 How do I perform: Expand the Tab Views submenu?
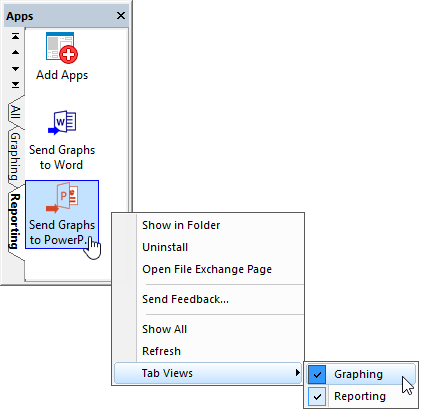pyautogui.click(x=208, y=373)
